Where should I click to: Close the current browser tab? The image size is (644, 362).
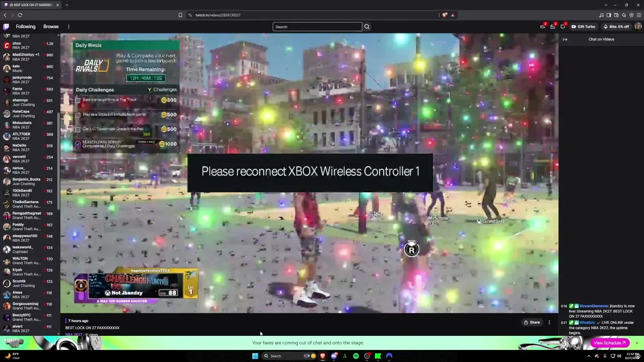click(57, 5)
